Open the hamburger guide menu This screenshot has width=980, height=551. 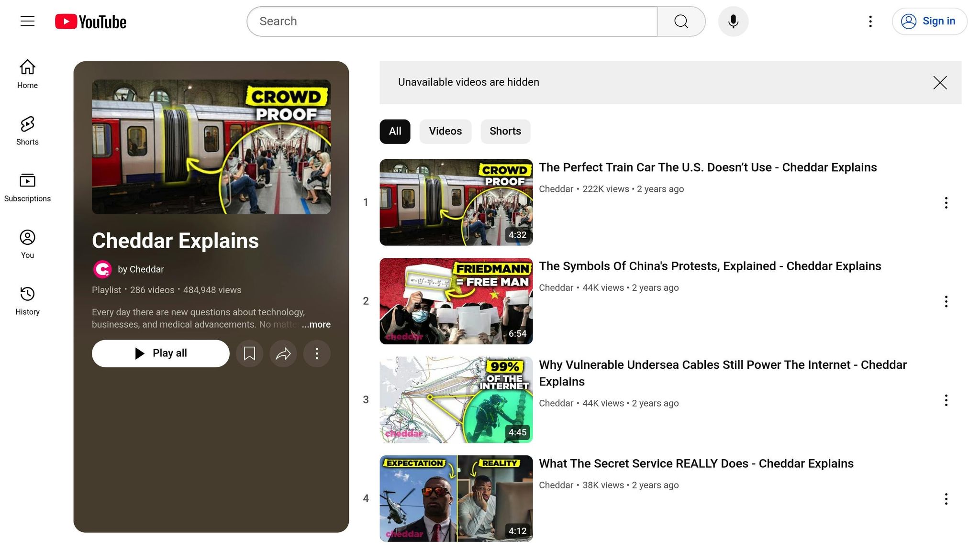27,21
